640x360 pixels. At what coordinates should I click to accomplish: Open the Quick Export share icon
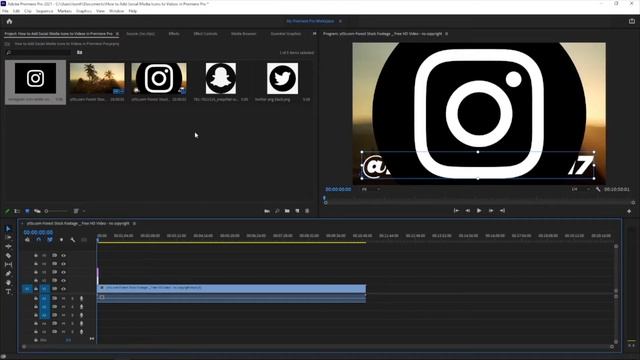(632, 21)
